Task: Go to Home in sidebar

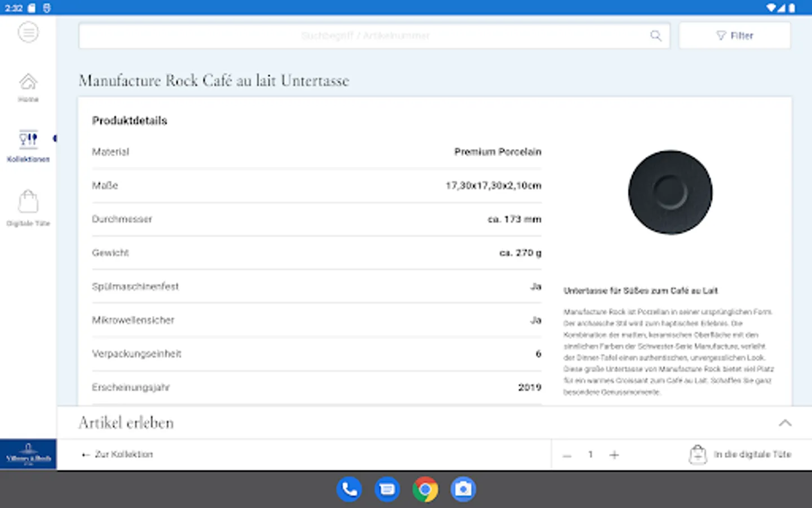Action: pos(28,87)
